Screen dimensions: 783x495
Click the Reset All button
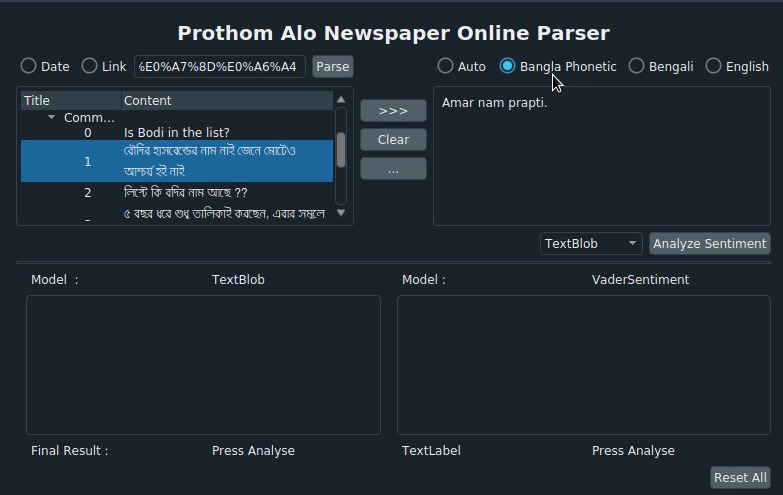(x=740, y=478)
